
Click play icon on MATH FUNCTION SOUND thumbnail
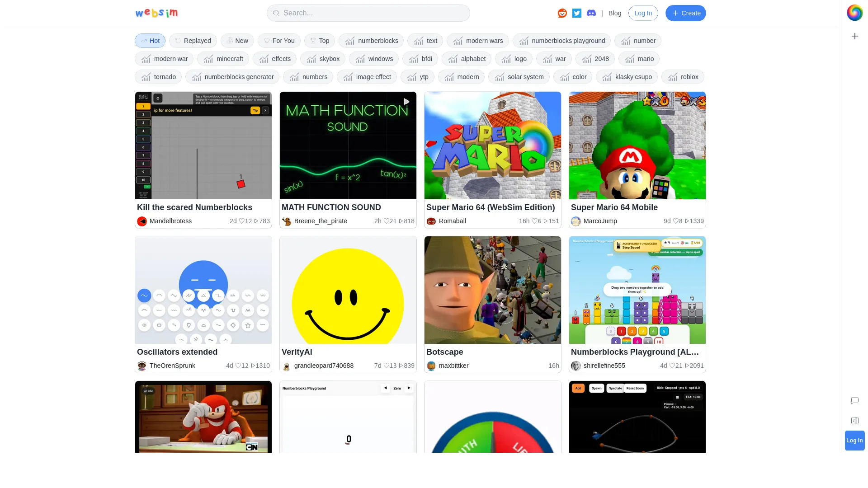(x=406, y=102)
